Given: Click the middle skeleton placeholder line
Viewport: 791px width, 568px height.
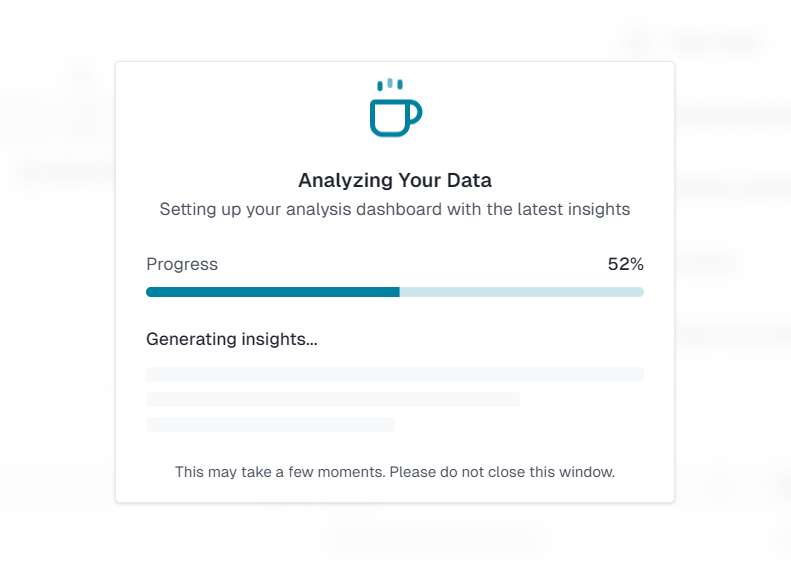Looking at the screenshot, I should [333, 399].
